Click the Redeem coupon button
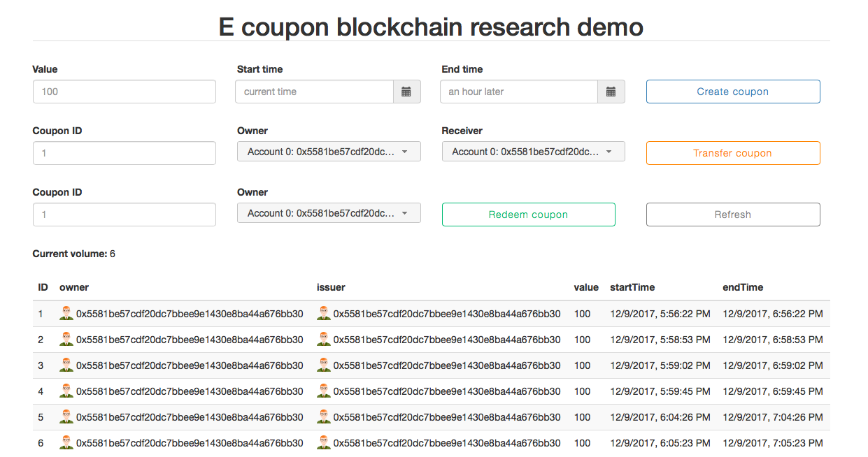This screenshot has height=457, width=868. (x=529, y=215)
